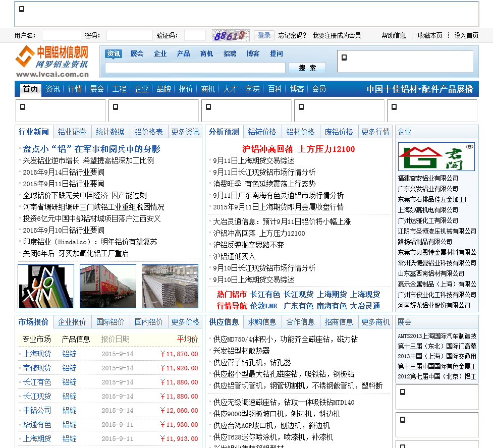Open article 9月11日上海期货交易综述

pos(254,160)
